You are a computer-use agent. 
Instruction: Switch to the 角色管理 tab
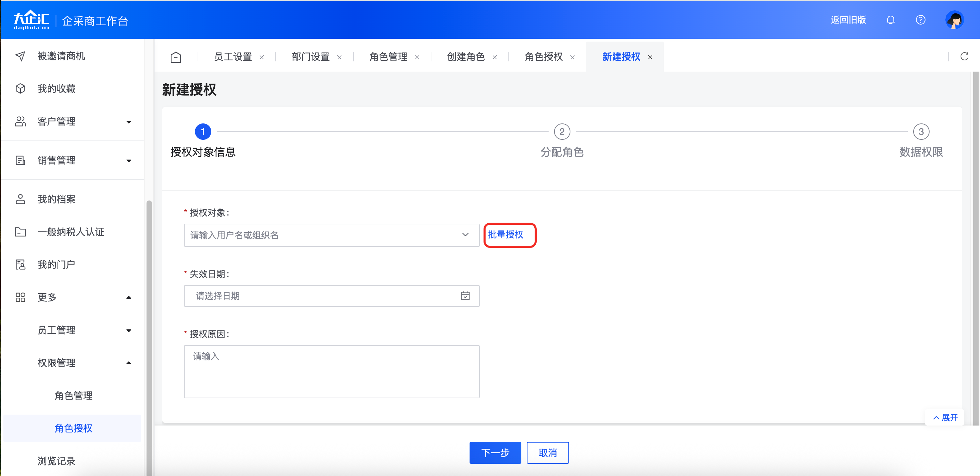(x=388, y=57)
